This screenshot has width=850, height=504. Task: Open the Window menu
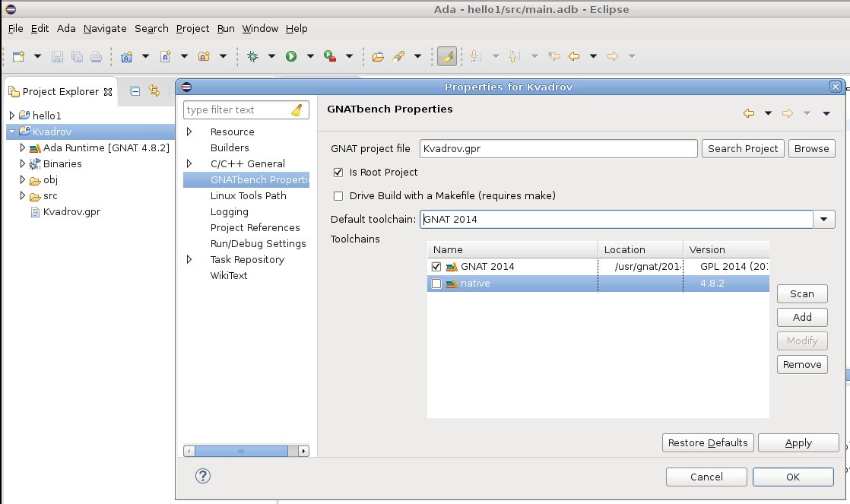[260, 29]
